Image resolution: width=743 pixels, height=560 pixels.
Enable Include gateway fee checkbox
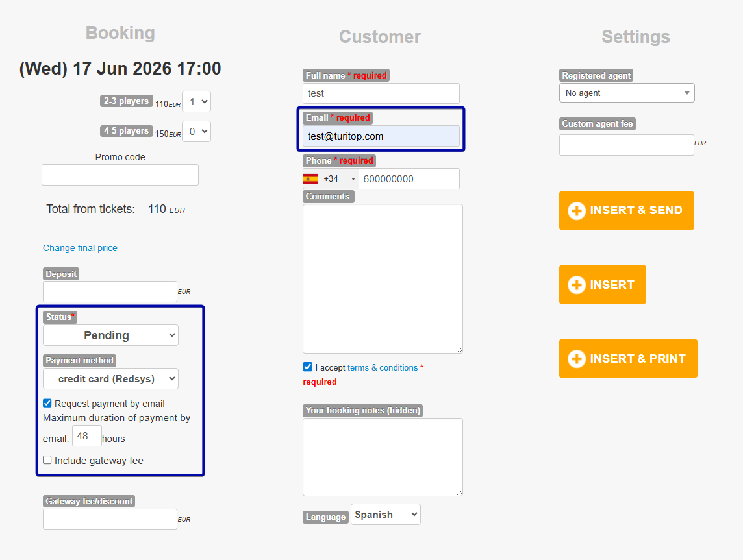tap(47, 460)
